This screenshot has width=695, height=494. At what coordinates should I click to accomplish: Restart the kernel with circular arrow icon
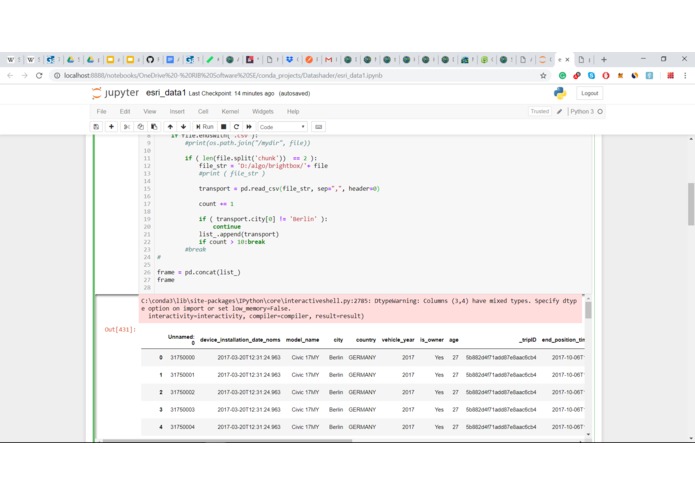[x=236, y=127]
